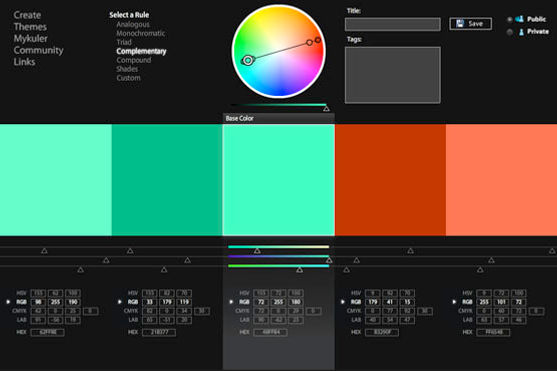Click handle on the green-to-cyan base color slider
Screen dimensions: 557x371
pos(300,270)
